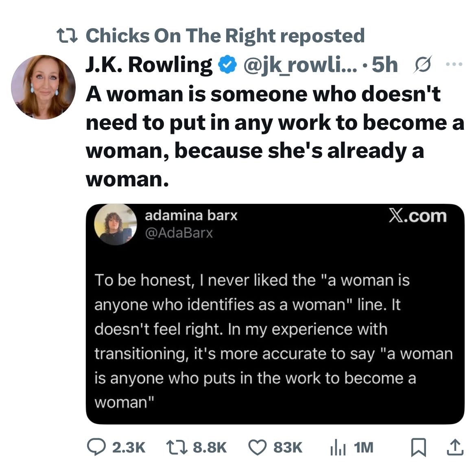Click the @jk_rowli... username handle
The image size is (476, 470).
pyautogui.click(x=300, y=64)
